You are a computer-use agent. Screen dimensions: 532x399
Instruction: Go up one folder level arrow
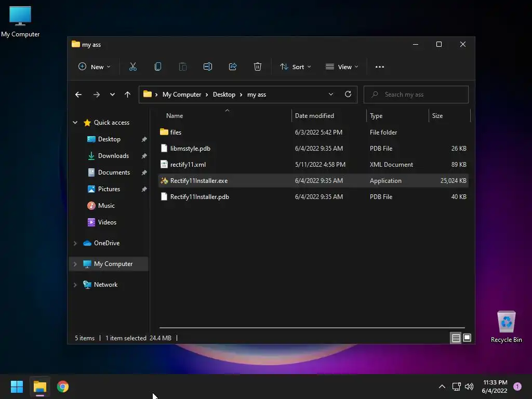point(127,95)
